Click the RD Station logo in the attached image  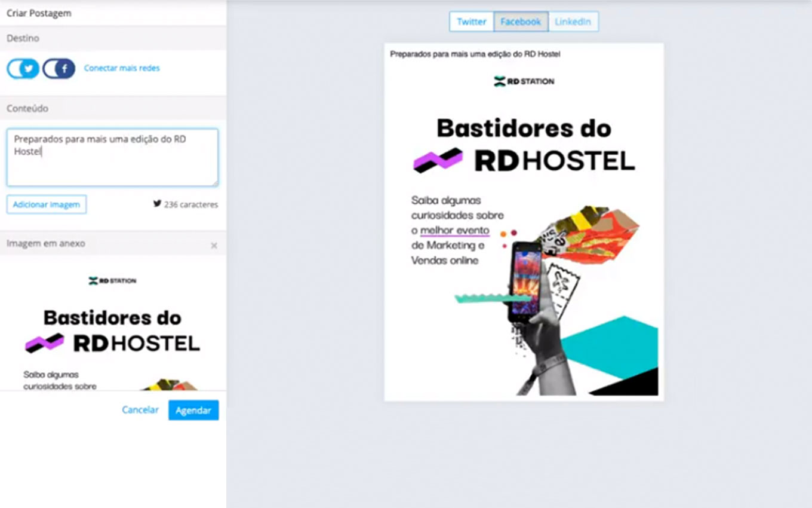point(112,281)
